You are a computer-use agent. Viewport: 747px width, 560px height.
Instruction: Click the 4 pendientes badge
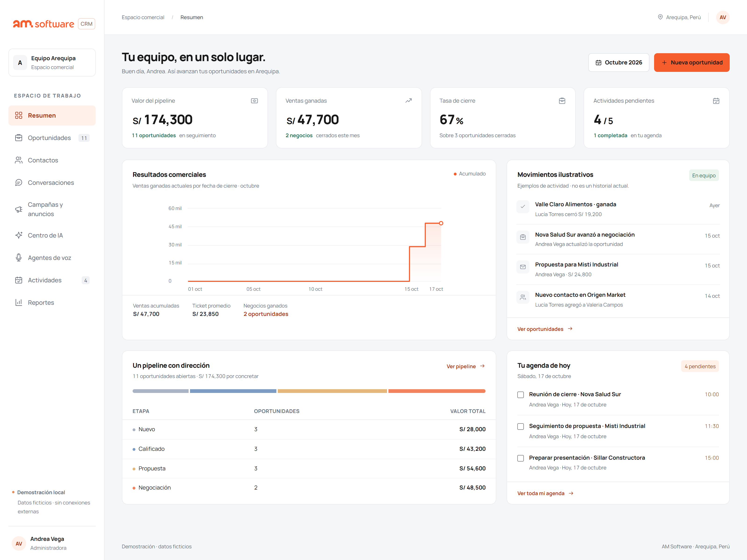point(700,366)
